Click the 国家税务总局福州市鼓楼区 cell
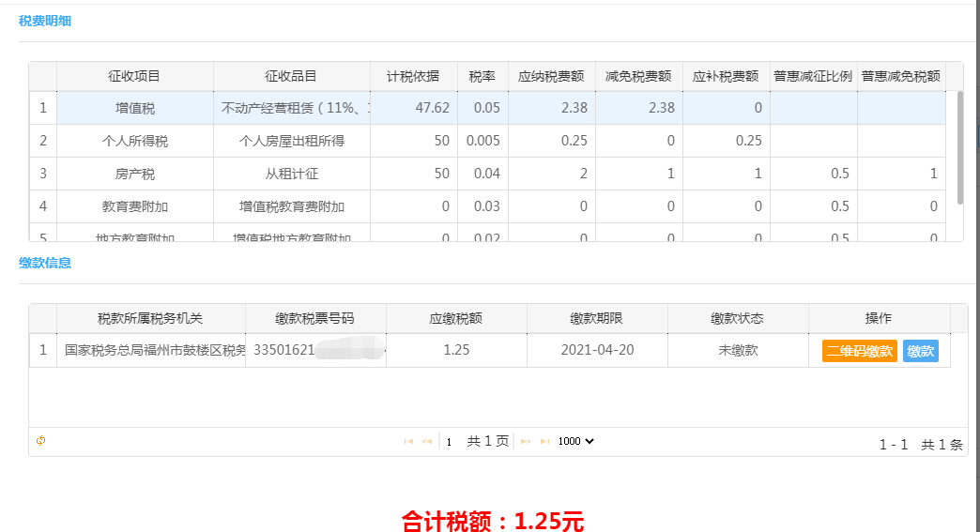The width and height of the screenshot is (980, 532). [150, 350]
